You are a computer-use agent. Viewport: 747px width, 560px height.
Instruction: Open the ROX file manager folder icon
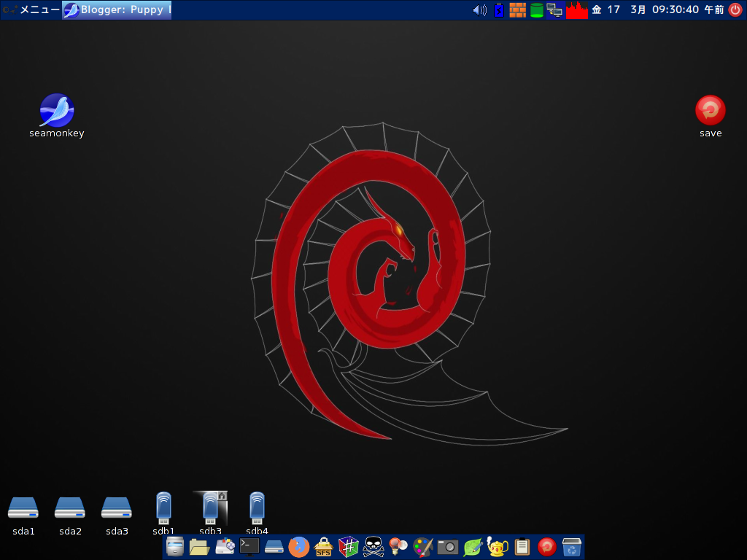(200, 545)
